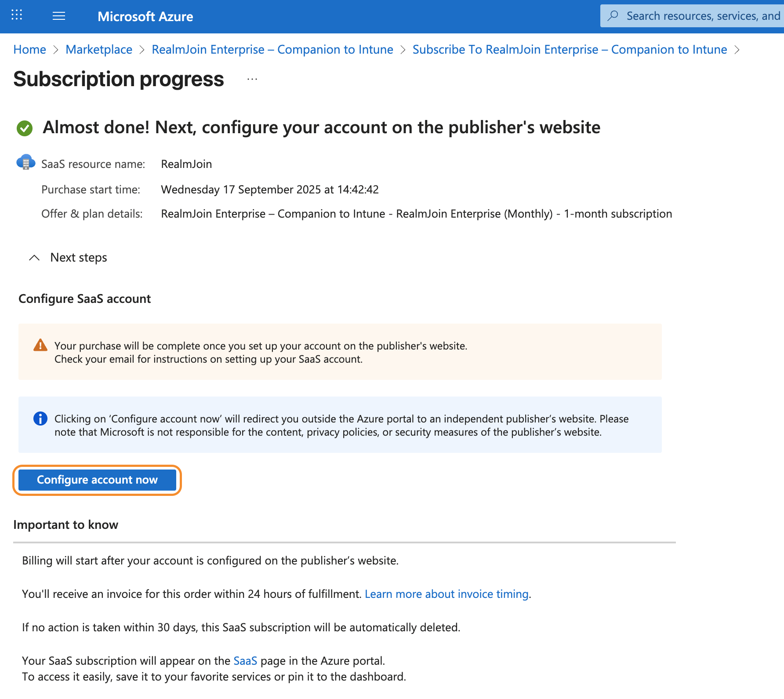
Task: Open Subscribe To RealmJoin Enterprise breadcrumb
Action: pyautogui.click(x=570, y=50)
